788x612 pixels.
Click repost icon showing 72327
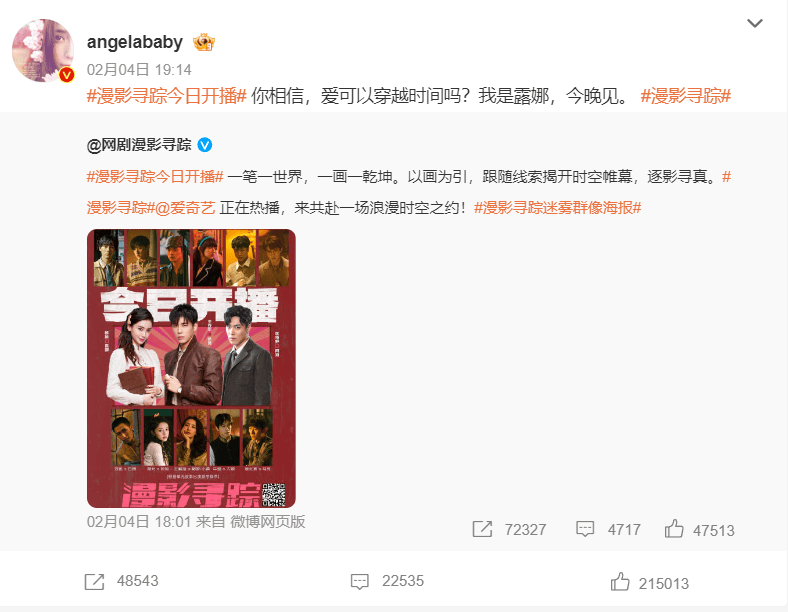482,529
